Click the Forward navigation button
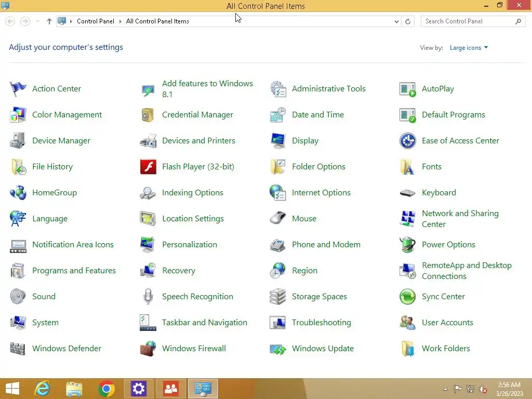This screenshot has height=399, width=532. (25, 21)
